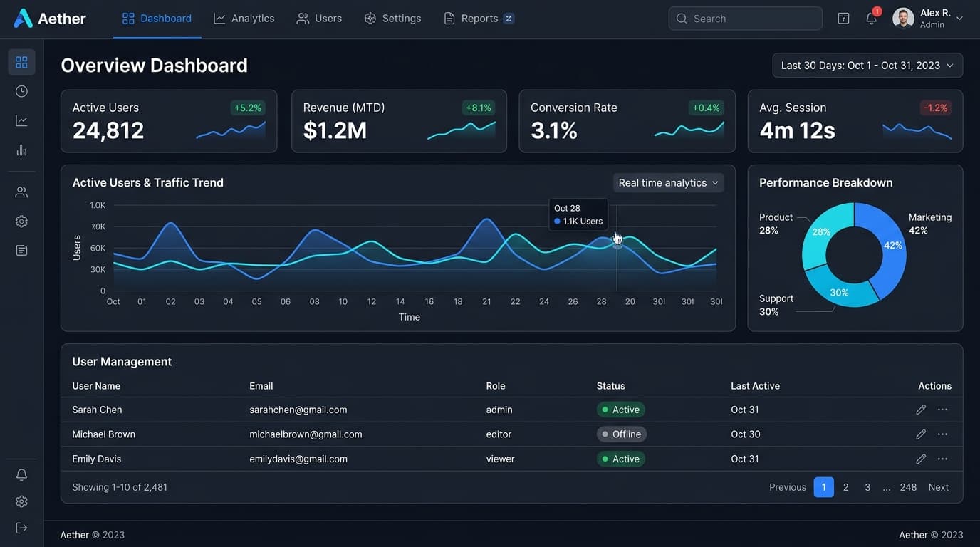Open the Settings tab in the top navigation

392,19
